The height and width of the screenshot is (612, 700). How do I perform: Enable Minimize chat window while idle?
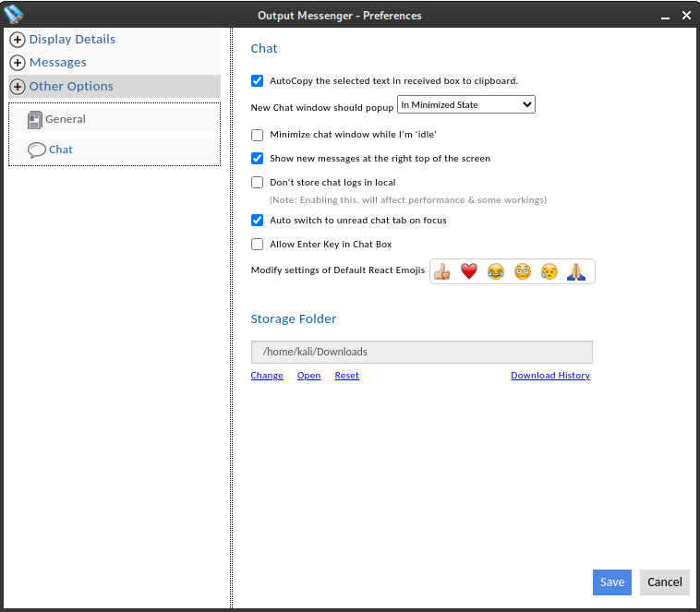pyautogui.click(x=257, y=135)
